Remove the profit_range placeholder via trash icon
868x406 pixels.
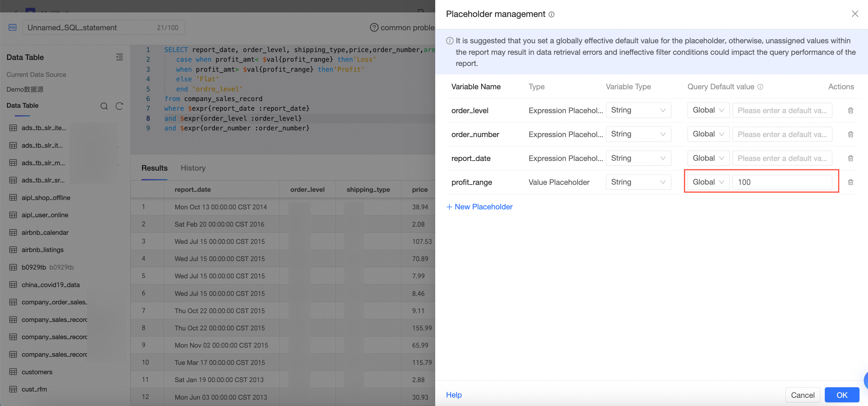pos(850,182)
